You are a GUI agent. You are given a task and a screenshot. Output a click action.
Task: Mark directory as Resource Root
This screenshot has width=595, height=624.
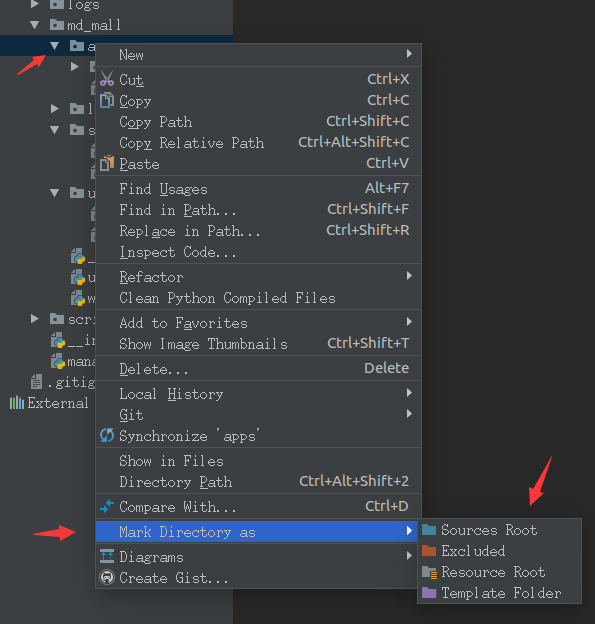coord(499,572)
